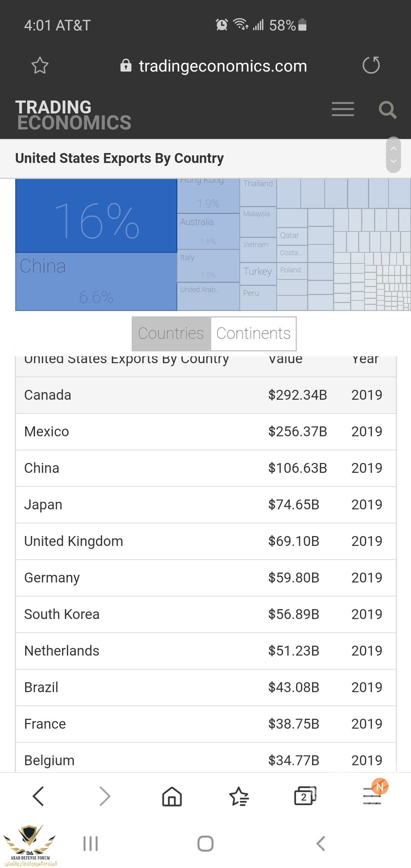The image size is (411, 868).
Task: Go back with browser back arrow
Action: (x=38, y=796)
